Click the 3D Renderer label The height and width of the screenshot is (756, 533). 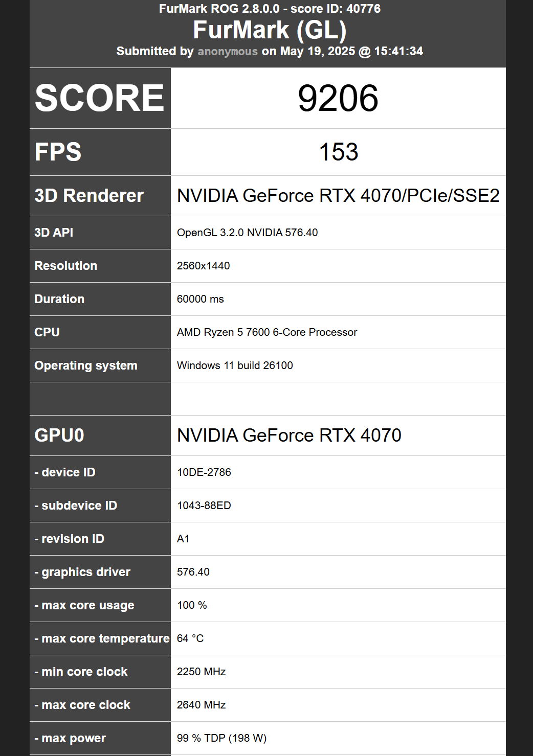pos(89,196)
